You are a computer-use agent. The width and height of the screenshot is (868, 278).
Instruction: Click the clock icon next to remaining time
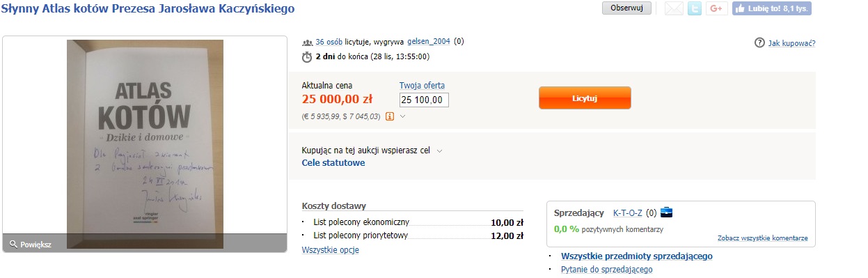pyautogui.click(x=307, y=57)
